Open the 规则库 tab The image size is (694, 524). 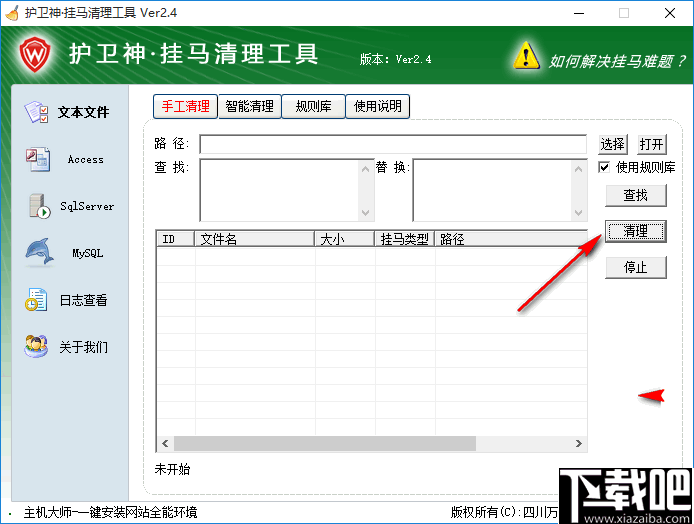click(313, 106)
